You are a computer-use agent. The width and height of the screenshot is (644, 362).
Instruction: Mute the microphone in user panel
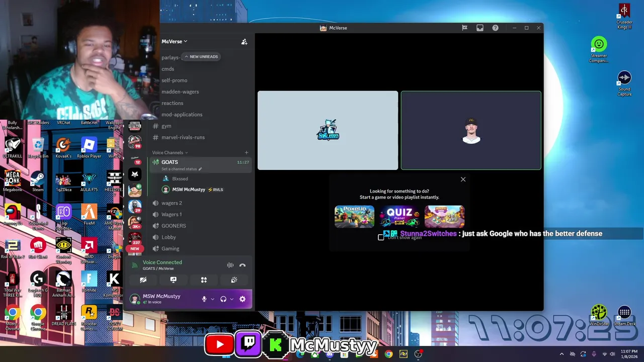point(204,299)
